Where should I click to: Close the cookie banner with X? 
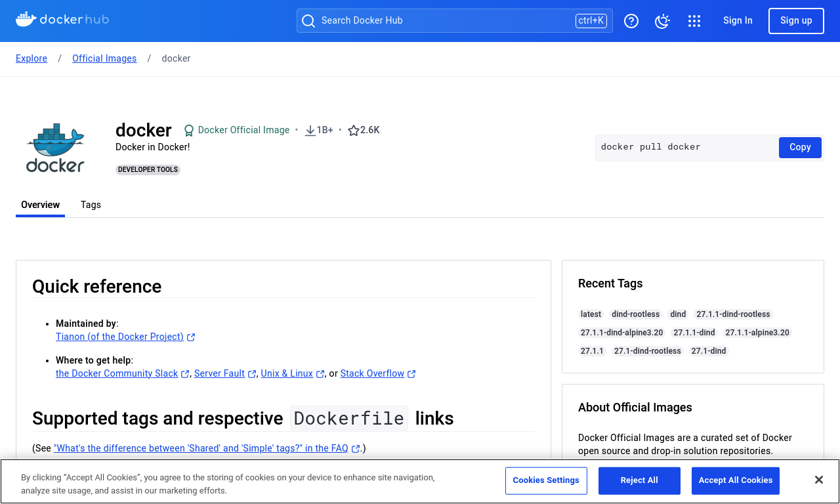(x=819, y=480)
